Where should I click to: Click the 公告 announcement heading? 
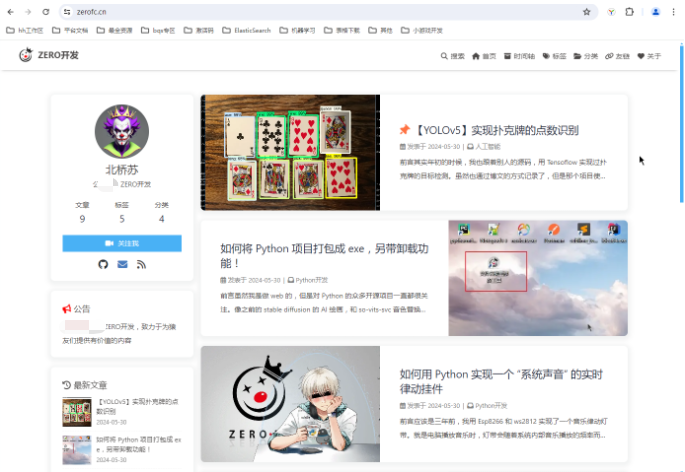[82, 309]
